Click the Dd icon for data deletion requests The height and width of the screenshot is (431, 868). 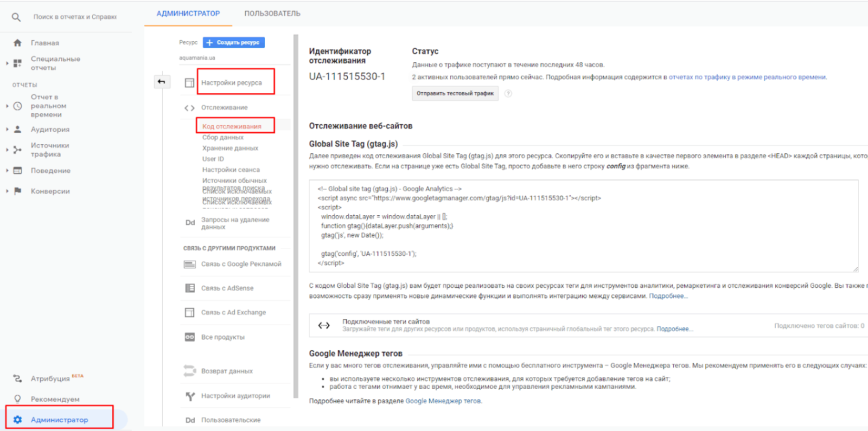(x=190, y=223)
